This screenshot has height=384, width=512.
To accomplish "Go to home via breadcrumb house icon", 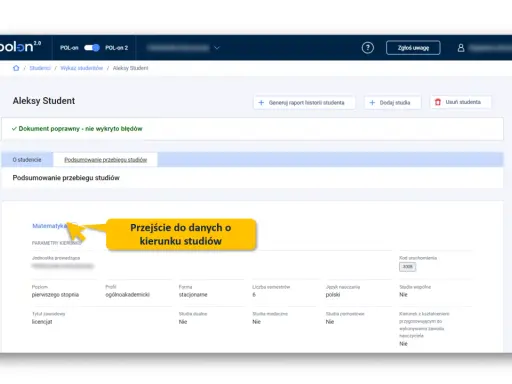I will 16,68.
